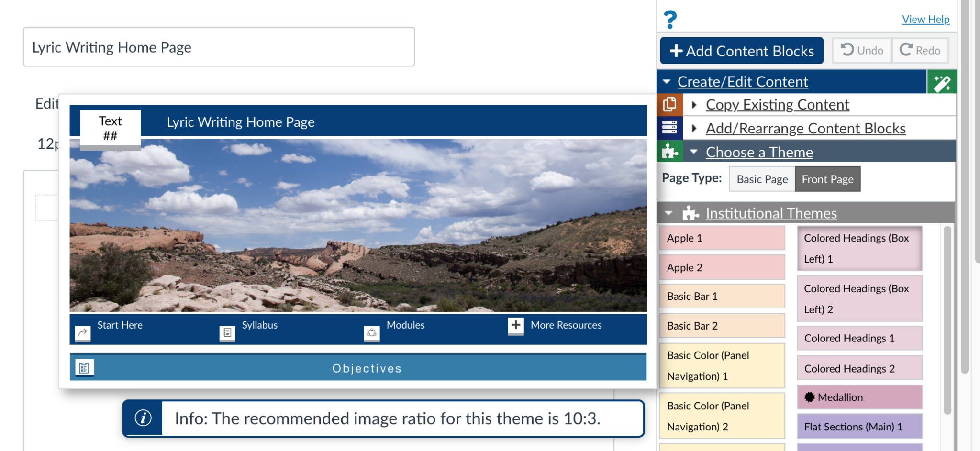Open the View Help link
The width and height of the screenshot is (980, 451).
925,19
